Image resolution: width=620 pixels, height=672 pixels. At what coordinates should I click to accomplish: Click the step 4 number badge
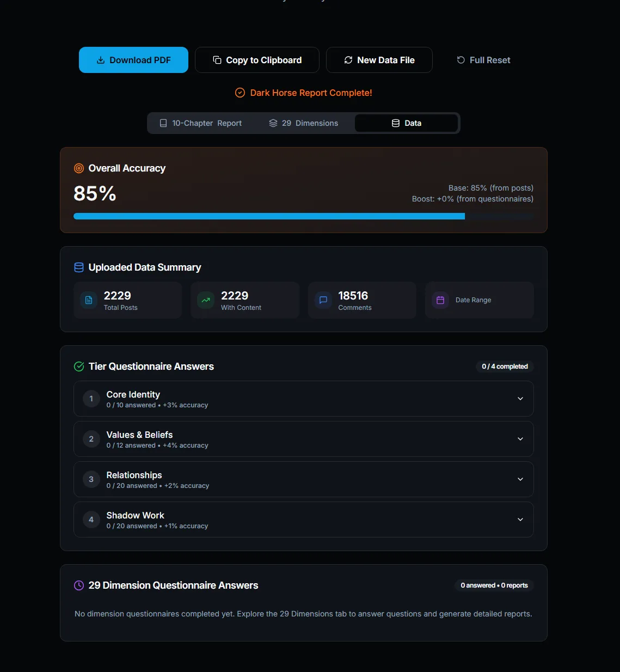click(x=91, y=520)
